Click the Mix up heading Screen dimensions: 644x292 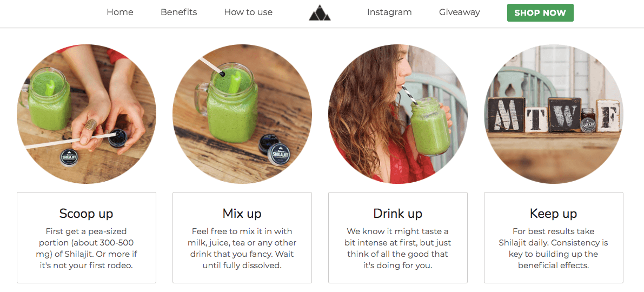[x=242, y=214]
